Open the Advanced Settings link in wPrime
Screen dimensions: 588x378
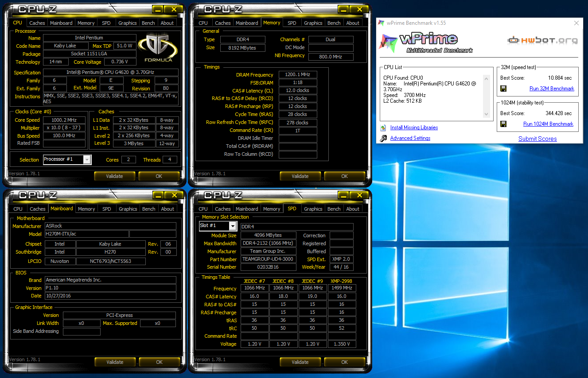410,138
